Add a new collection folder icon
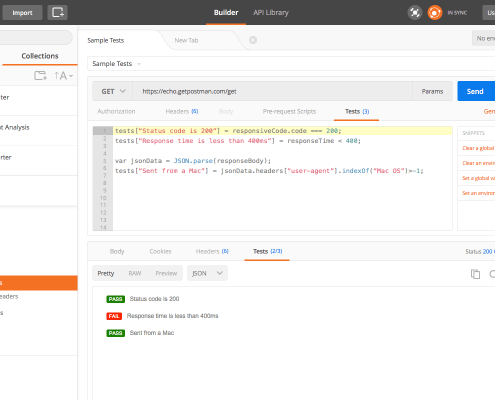 click(40, 76)
